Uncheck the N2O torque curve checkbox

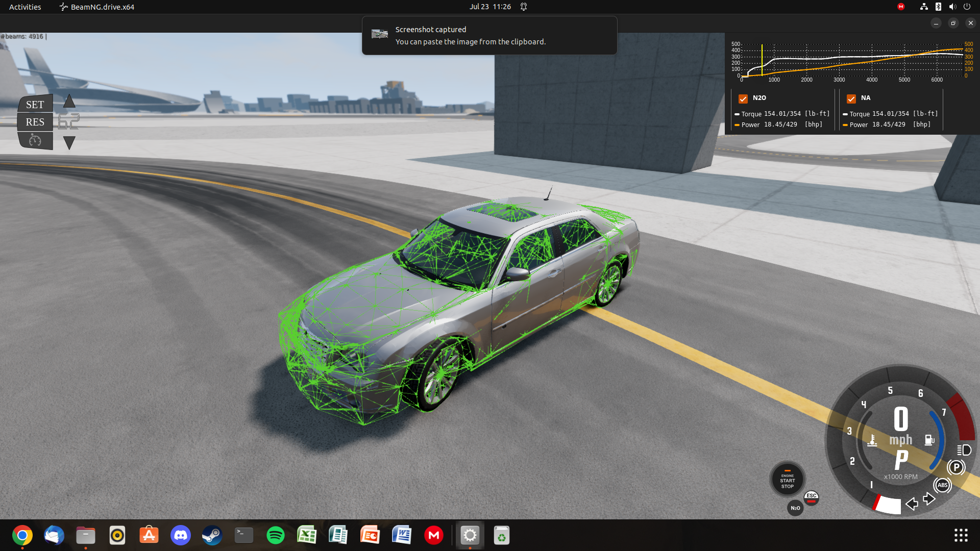[x=743, y=98]
